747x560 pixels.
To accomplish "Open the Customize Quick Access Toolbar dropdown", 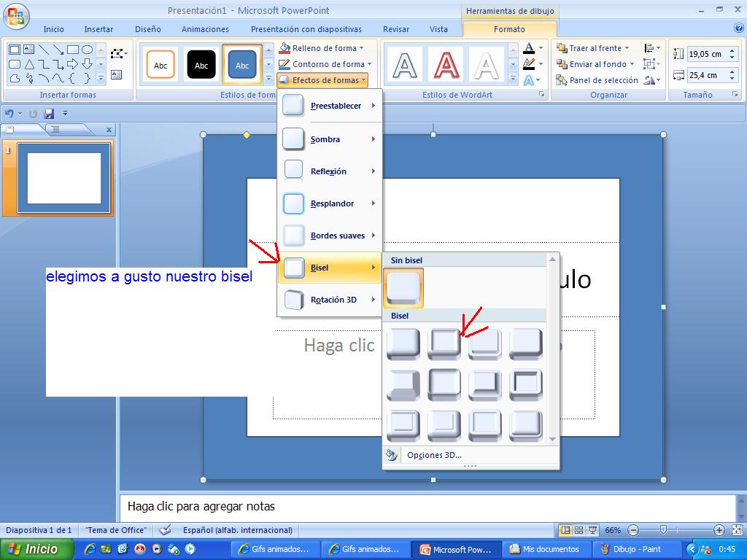I will click(x=65, y=113).
